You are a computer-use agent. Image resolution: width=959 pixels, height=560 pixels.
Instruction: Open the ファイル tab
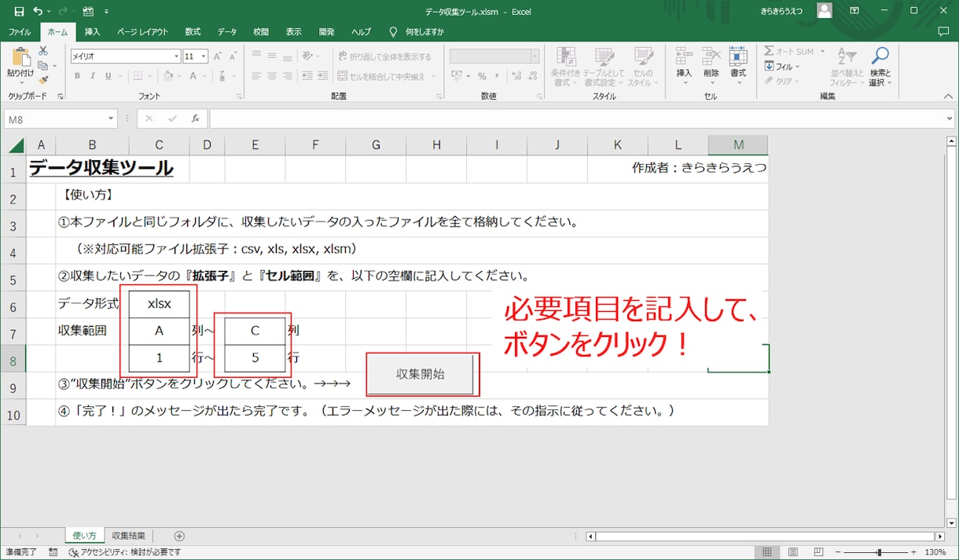pos(20,32)
